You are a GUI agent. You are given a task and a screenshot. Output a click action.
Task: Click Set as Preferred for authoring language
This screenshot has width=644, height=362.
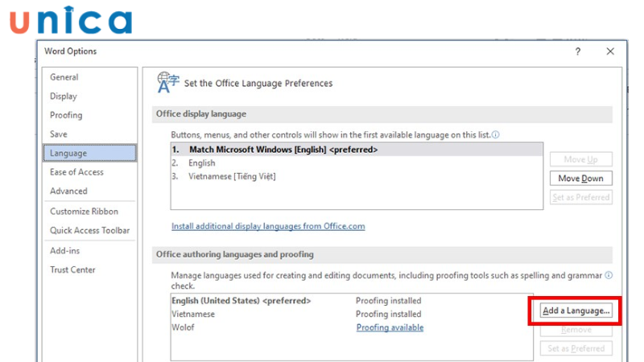point(576,348)
